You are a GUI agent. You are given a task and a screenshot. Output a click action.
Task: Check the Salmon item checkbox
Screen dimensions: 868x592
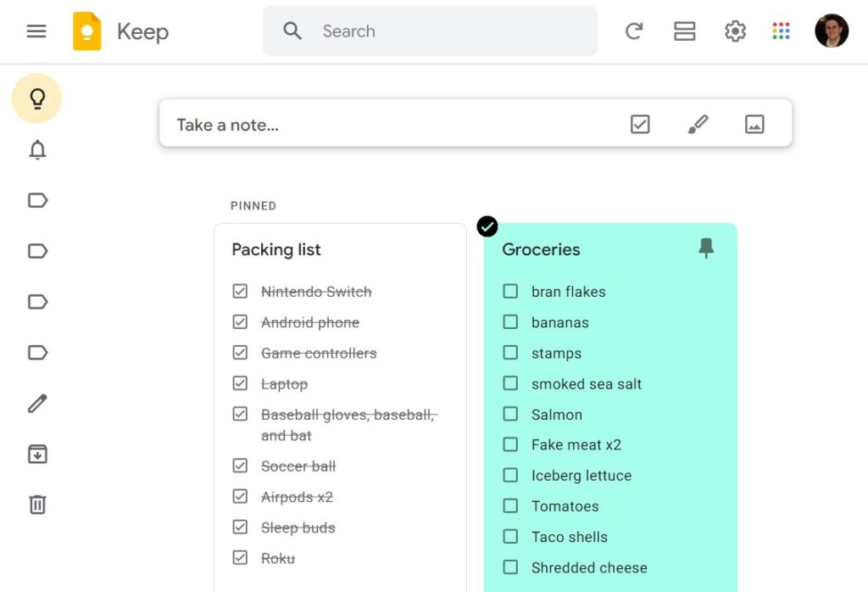pos(510,414)
